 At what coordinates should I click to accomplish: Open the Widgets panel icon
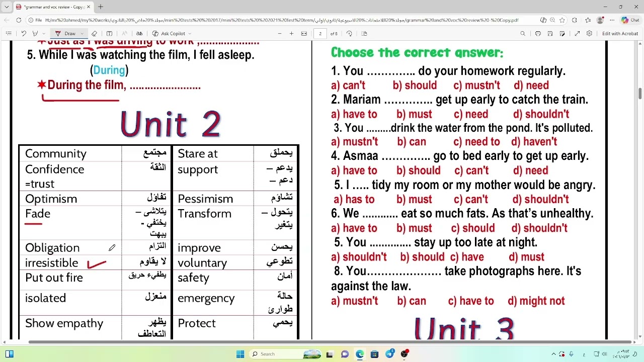click(x=9, y=354)
